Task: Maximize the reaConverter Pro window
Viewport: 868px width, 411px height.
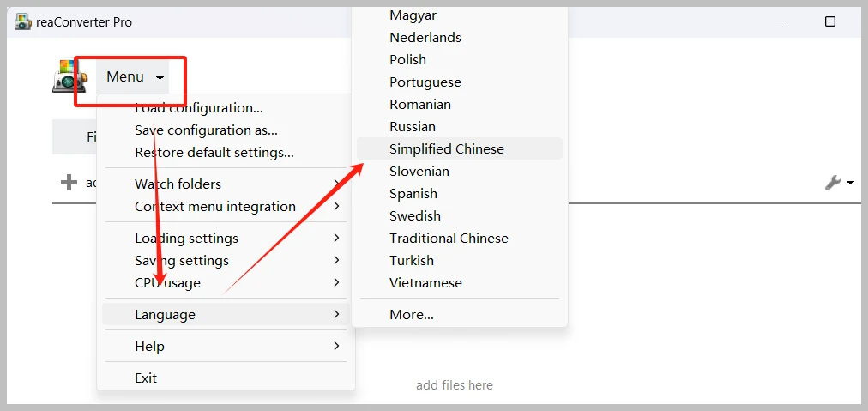Action: point(830,21)
